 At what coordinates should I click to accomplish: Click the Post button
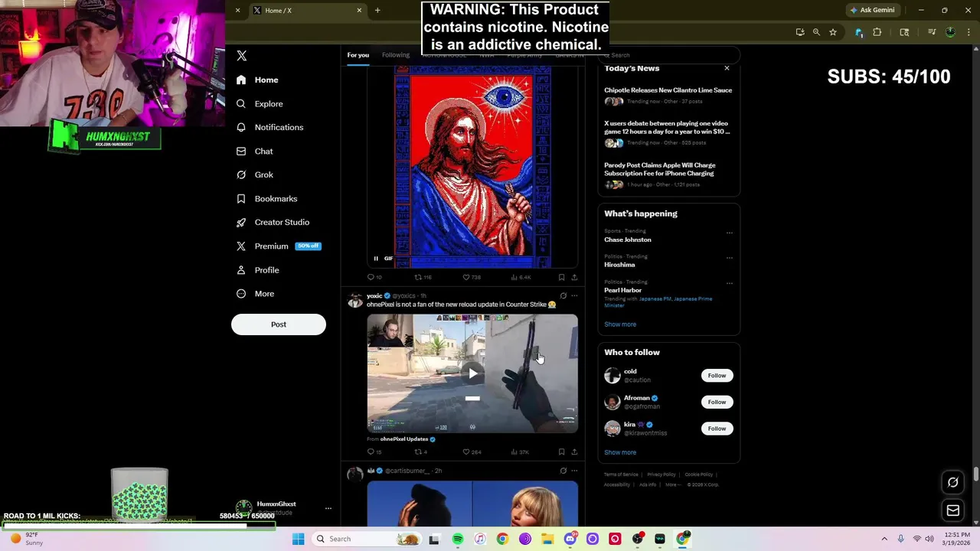[x=279, y=324]
